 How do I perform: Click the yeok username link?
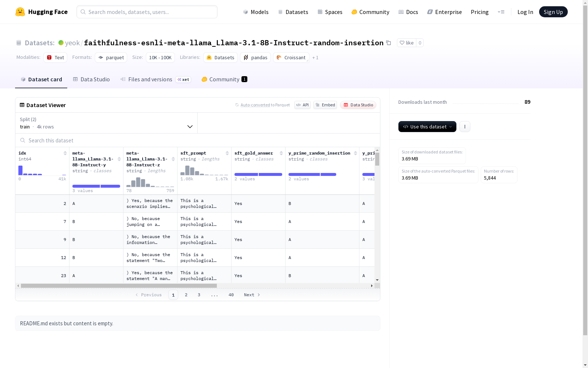coord(72,43)
